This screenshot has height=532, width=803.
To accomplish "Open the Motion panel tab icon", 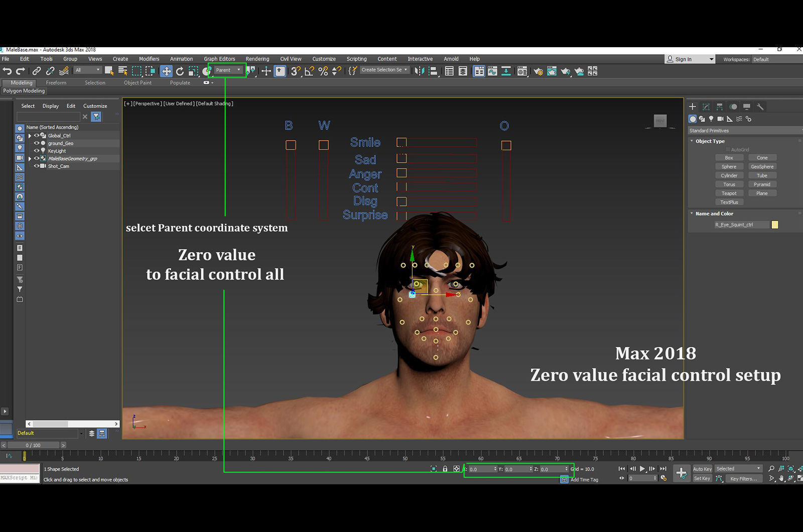I will [x=733, y=106].
